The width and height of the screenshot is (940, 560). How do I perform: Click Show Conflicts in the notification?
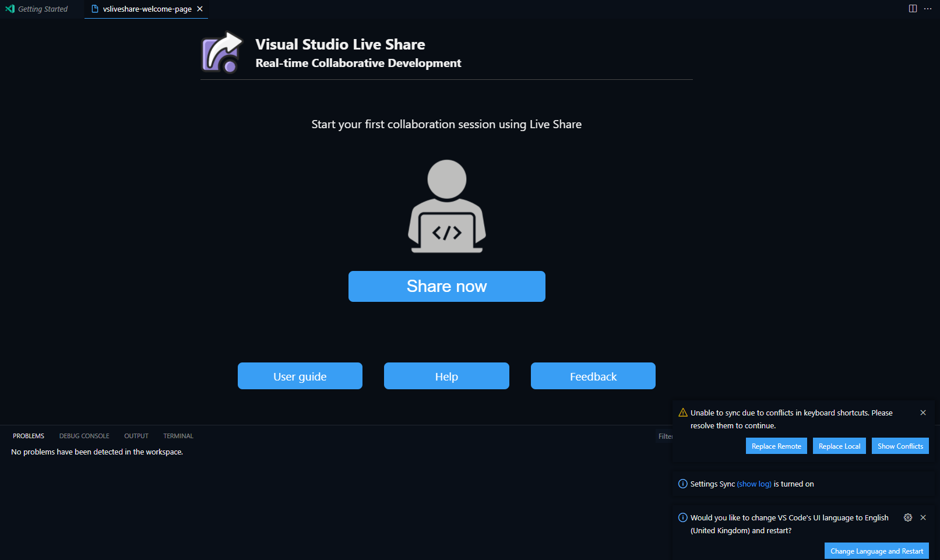(x=900, y=446)
